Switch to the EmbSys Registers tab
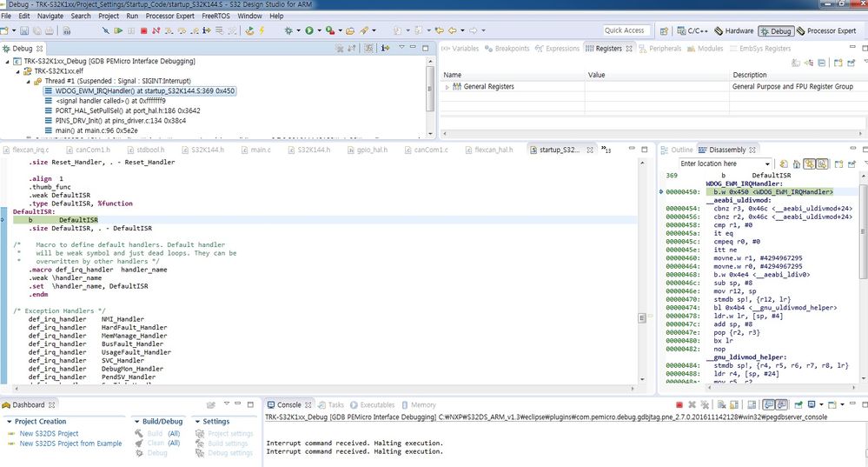Image resolution: width=868 pixels, height=467 pixels. 759,49
